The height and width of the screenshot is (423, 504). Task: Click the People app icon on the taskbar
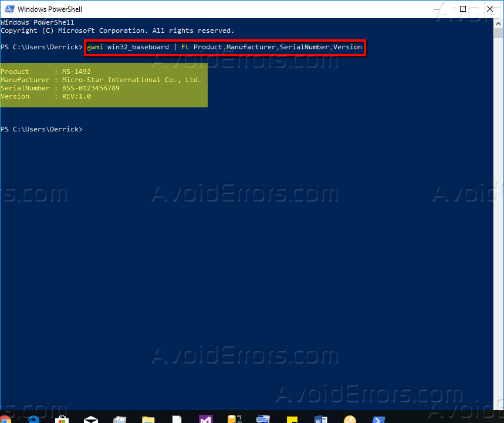[x=350, y=418]
